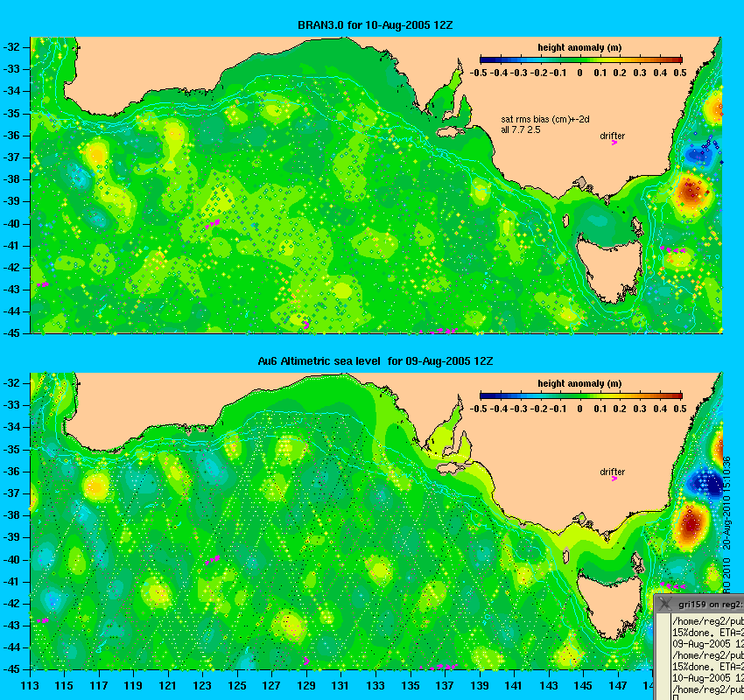Image resolution: width=744 pixels, height=700 pixels.
Task: Click the magenta drifter track near 123°E in top map
Action: 213,223
